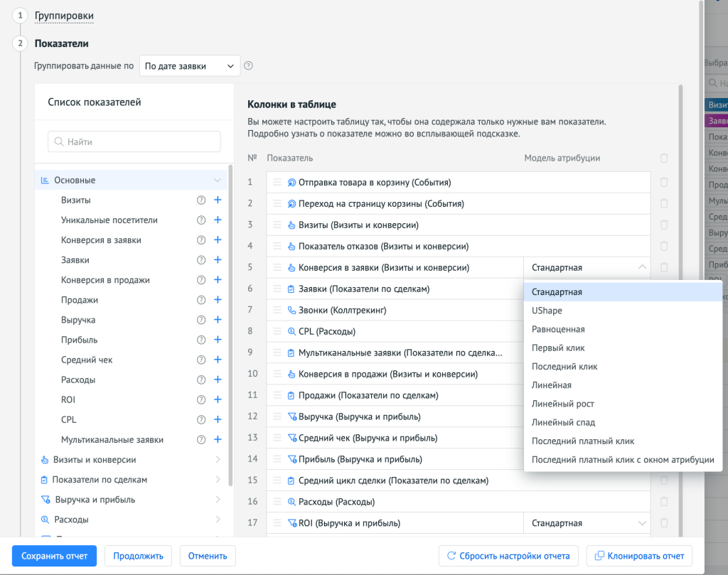Click trash icon in the table header
The height and width of the screenshot is (575, 728).
[664, 158]
